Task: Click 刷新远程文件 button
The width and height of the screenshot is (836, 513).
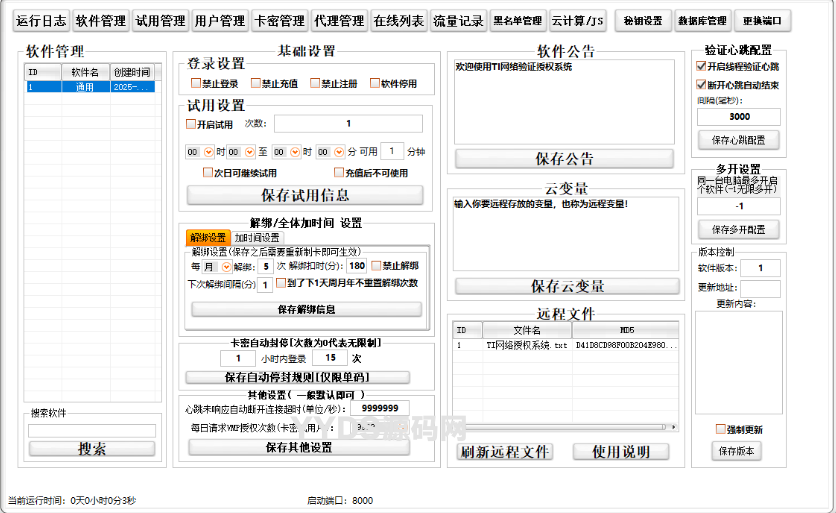Action: pos(505,452)
